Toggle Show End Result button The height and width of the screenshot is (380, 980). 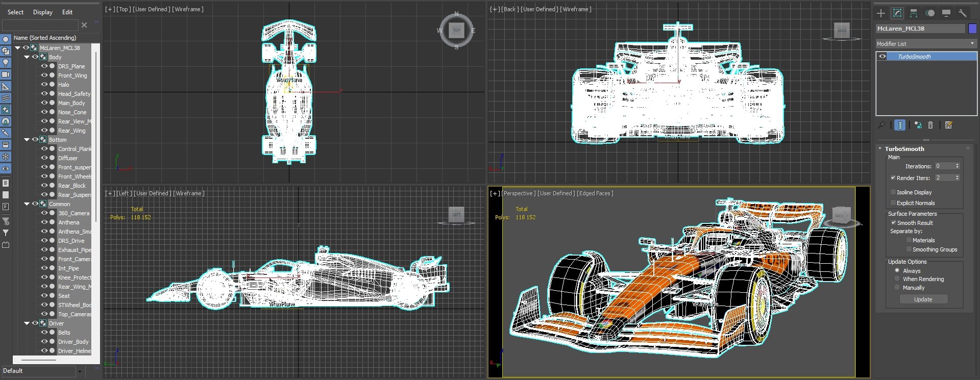pos(900,125)
